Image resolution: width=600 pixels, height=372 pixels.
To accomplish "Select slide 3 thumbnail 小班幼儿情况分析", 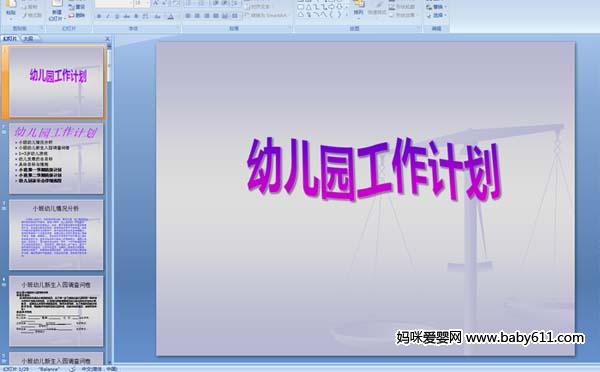I will 56,235.
